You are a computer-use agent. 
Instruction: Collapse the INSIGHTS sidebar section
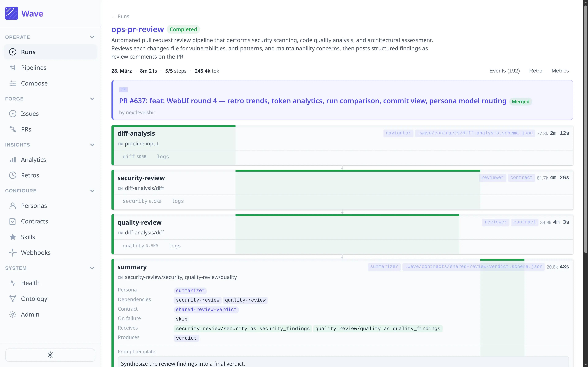click(x=92, y=145)
